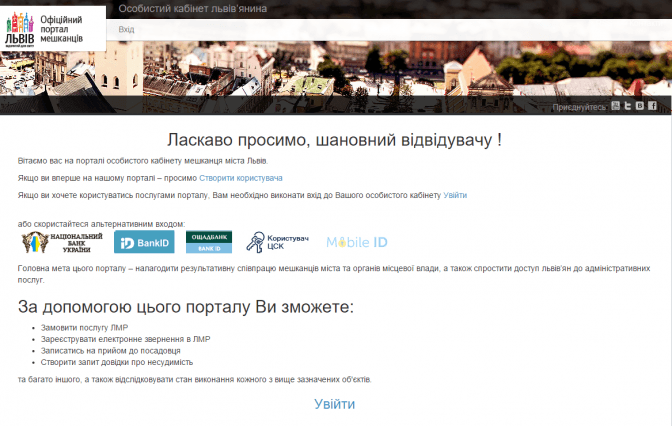Select Oschadbank Bank ID login option
The image size is (672, 426).
coord(209,242)
